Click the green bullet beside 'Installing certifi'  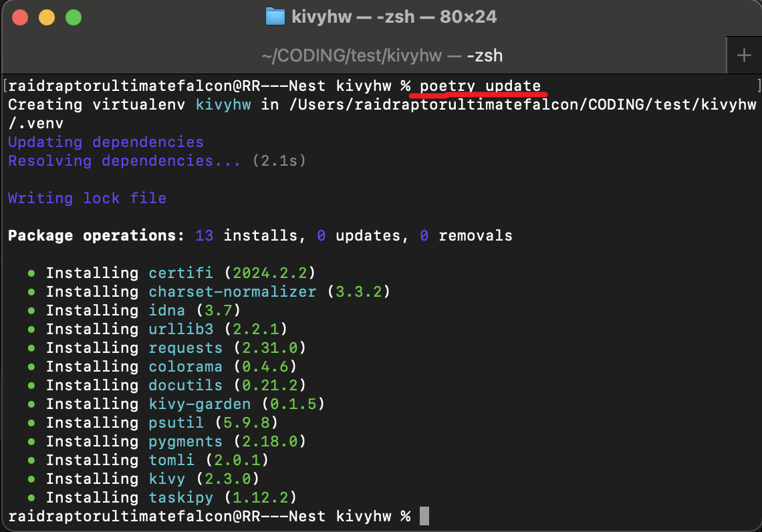(x=31, y=273)
